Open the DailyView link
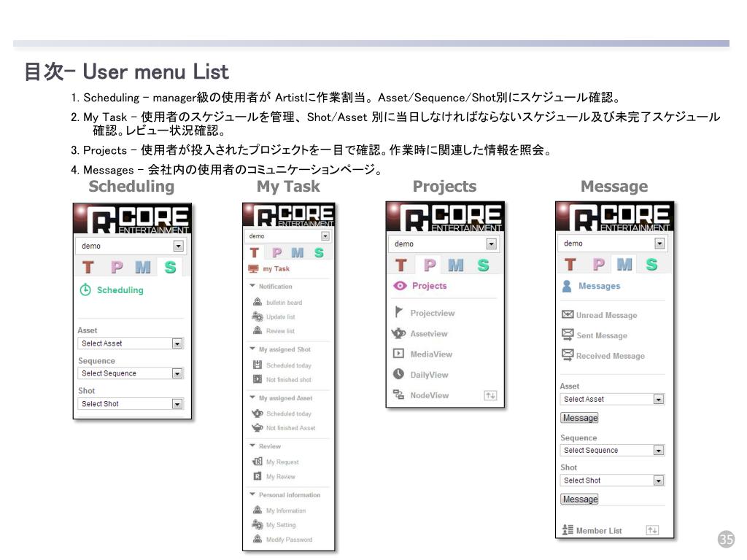 [x=429, y=375]
